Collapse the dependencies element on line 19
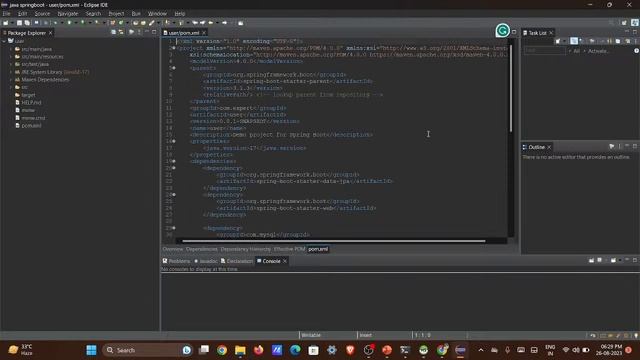The width and height of the screenshot is (640, 360). [174, 161]
